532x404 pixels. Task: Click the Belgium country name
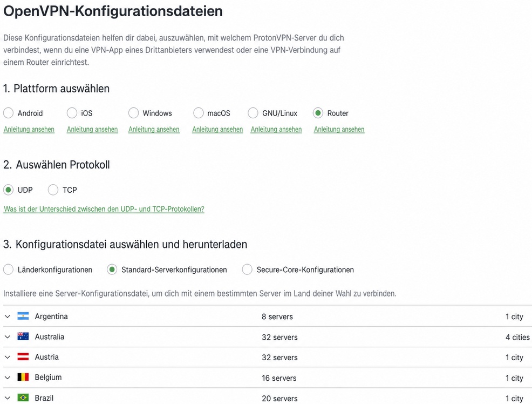[48, 378]
